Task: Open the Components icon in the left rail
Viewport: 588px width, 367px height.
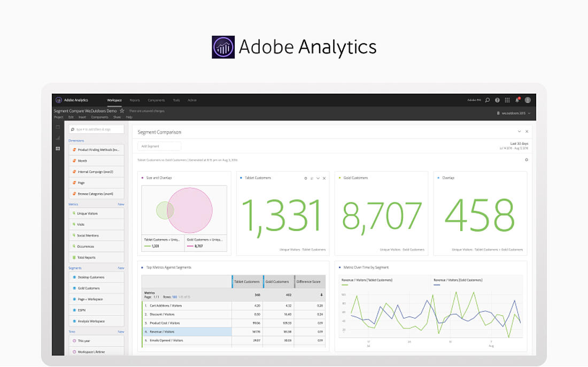Action: (x=58, y=149)
